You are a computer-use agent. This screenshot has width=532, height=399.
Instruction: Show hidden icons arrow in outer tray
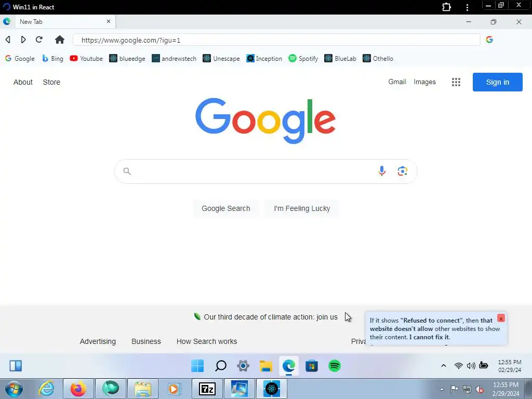click(x=442, y=389)
